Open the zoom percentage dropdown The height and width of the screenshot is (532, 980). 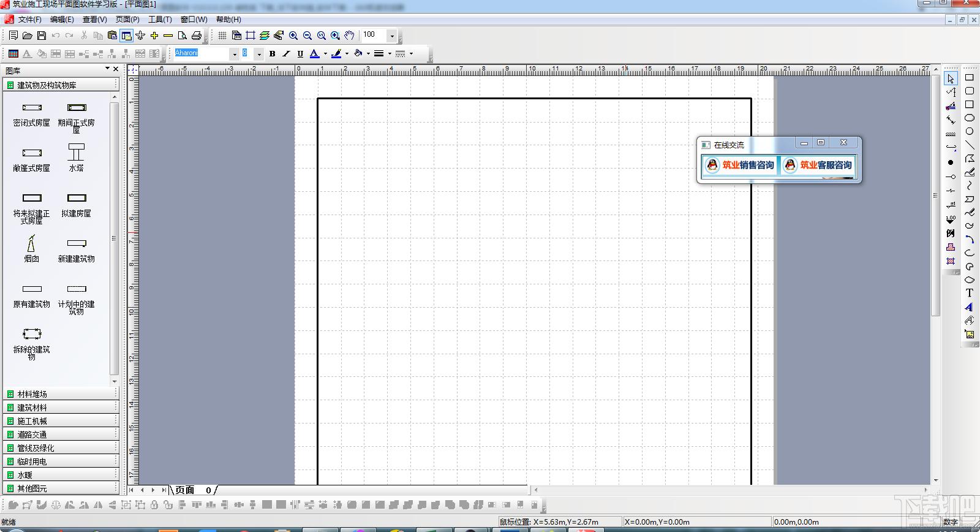[x=392, y=36]
